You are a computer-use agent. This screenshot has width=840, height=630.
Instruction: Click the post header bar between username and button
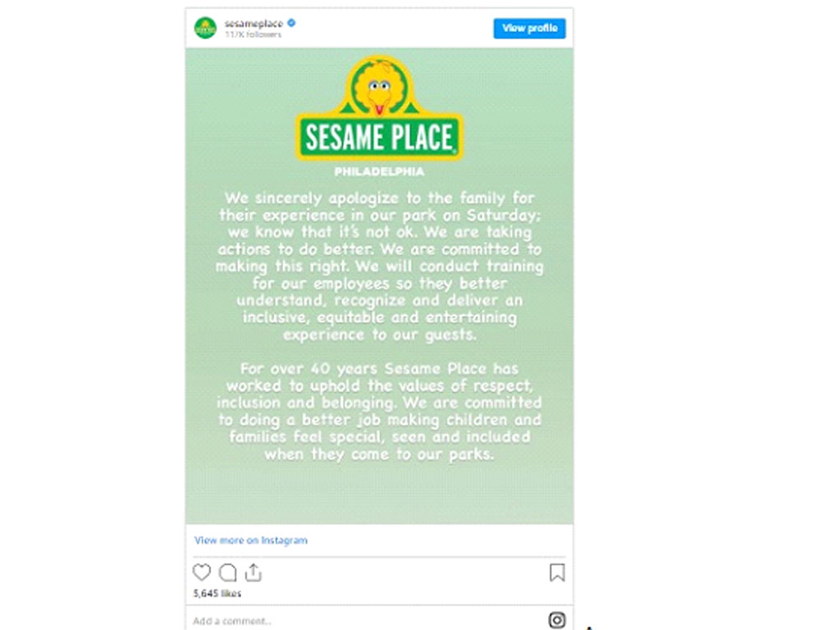(394, 28)
